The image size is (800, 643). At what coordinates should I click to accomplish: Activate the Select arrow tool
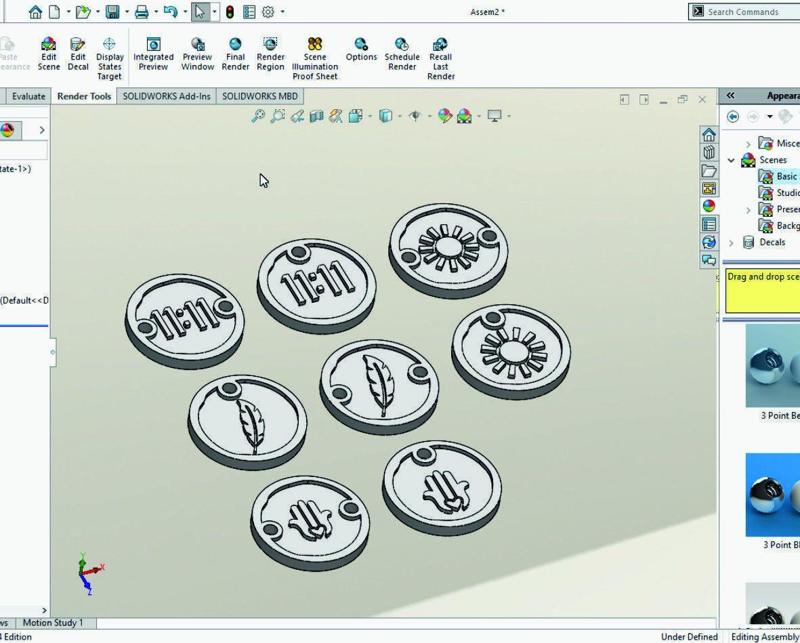(200, 12)
